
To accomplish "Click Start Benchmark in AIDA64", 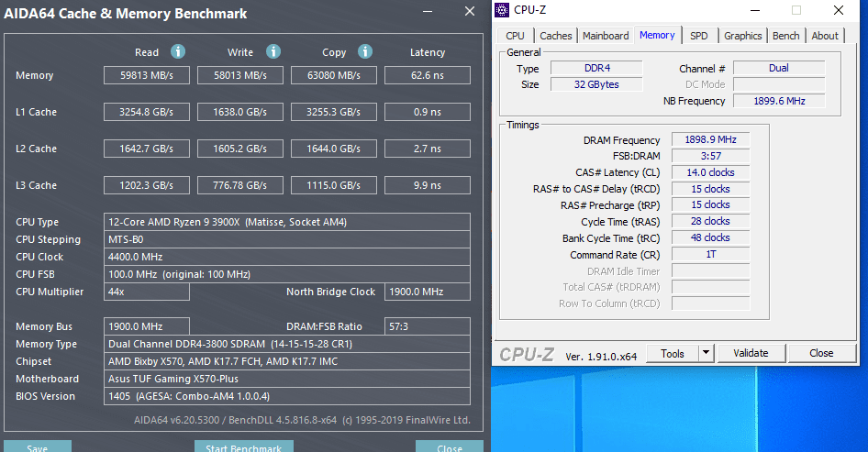I will (x=243, y=446).
